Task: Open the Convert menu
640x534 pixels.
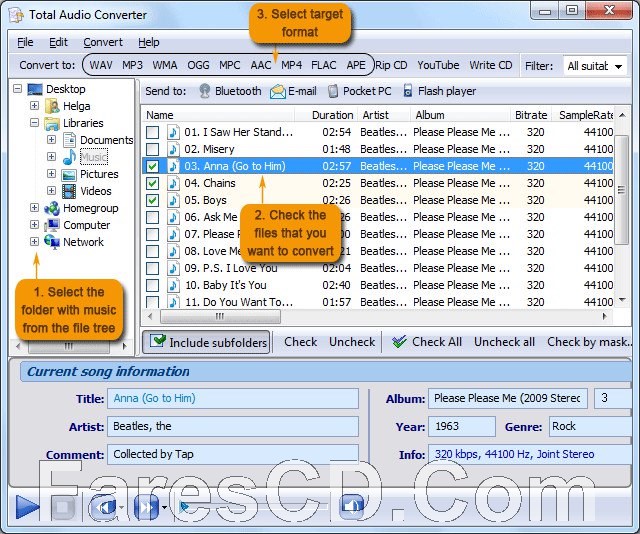Action: pyautogui.click(x=103, y=42)
